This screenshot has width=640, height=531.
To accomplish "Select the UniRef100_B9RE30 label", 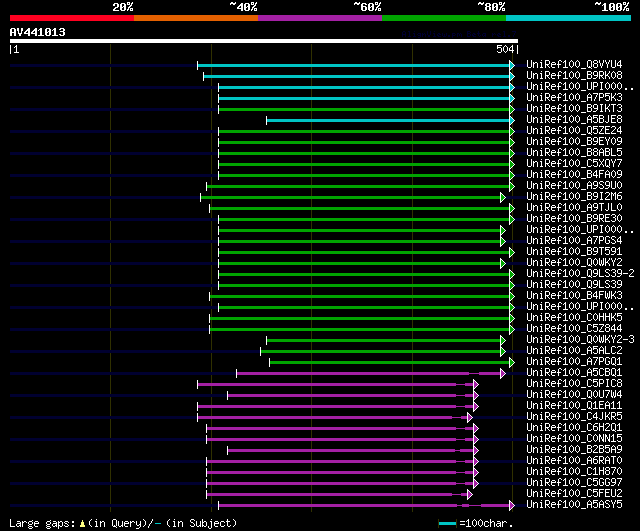I will coord(574,219).
